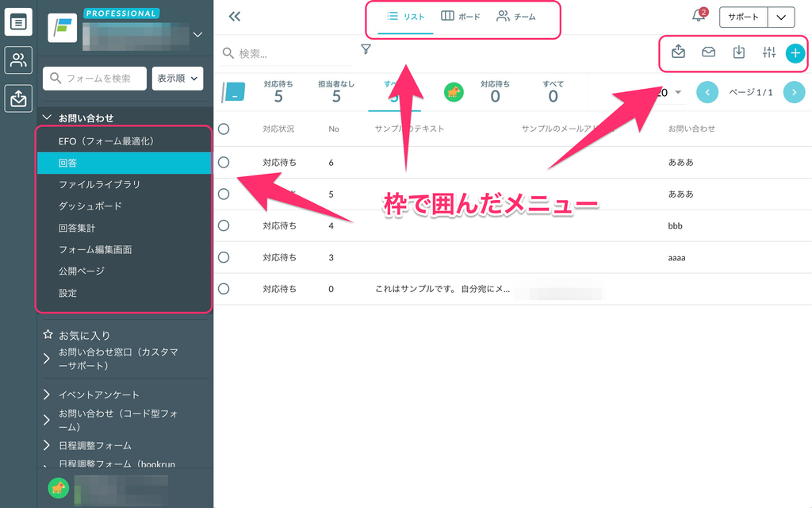The height and width of the screenshot is (508, 812).
Task: Open rows-per-page dropdown
Action: tap(678, 92)
